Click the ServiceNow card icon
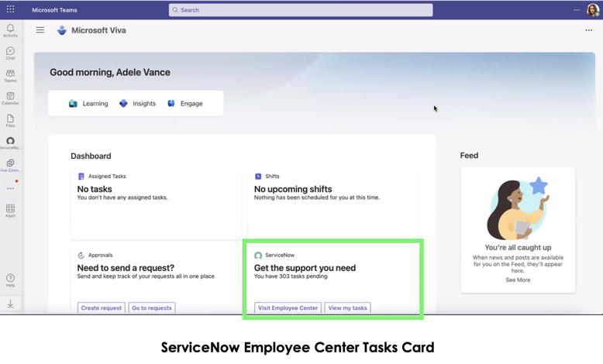Image resolution: width=603 pixels, height=364 pixels. [x=258, y=256]
